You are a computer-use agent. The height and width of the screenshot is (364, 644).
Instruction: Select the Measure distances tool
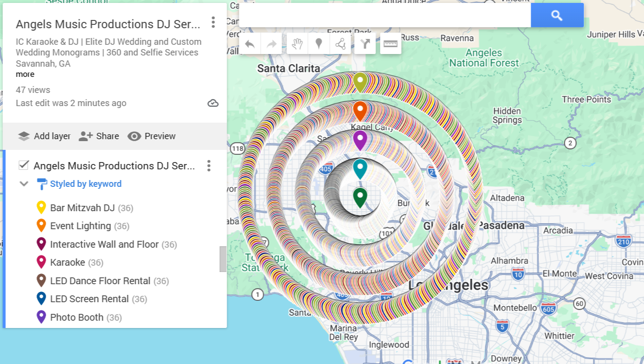click(391, 43)
